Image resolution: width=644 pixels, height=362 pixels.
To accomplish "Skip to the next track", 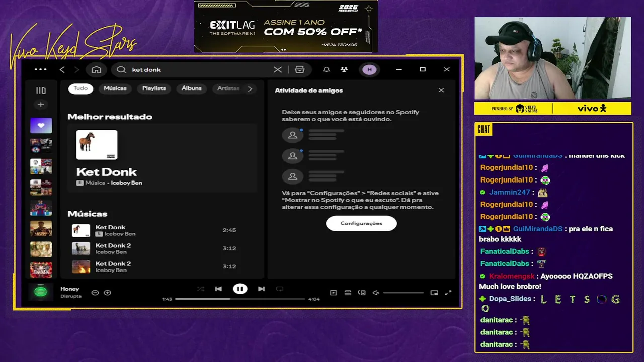I will pos(261,289).
